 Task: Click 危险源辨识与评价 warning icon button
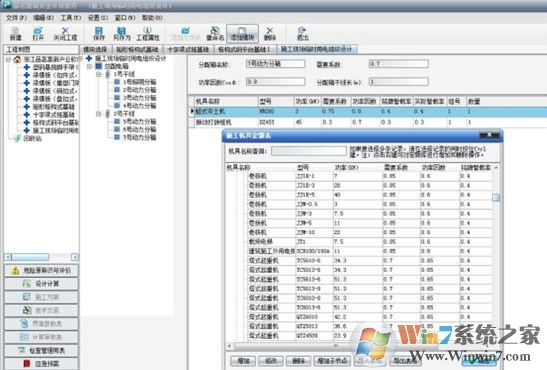[x=41, y=270]
